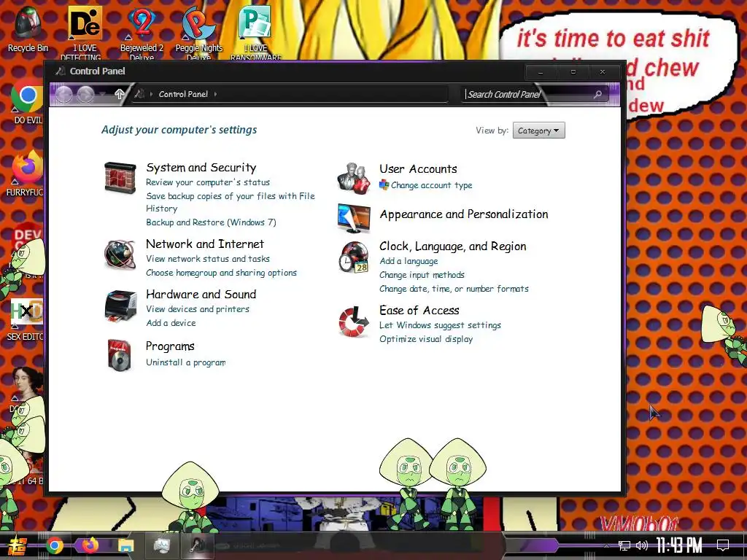Launch Firefox from the taskbar
747x560 pixels.
90,545
